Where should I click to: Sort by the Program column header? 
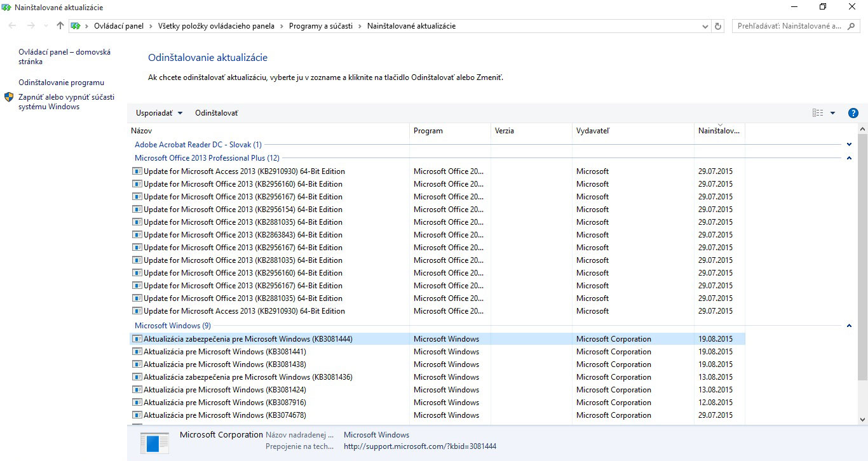(x=450, y=131)
